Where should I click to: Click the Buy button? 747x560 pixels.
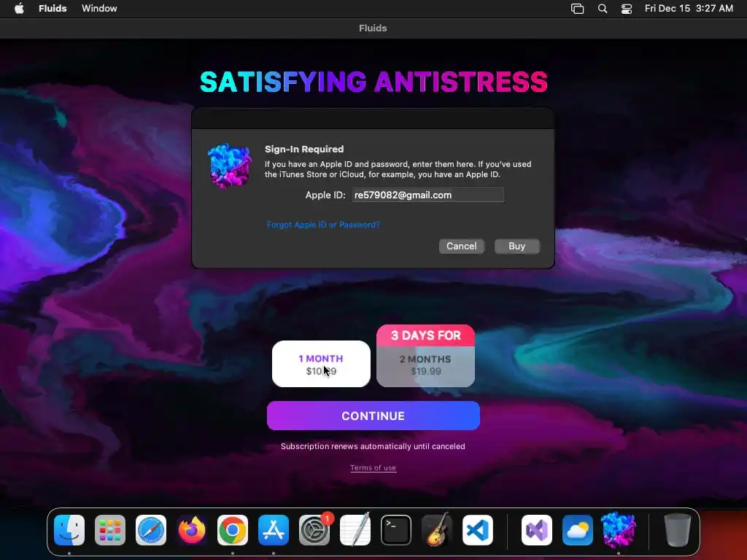[517, 246]
